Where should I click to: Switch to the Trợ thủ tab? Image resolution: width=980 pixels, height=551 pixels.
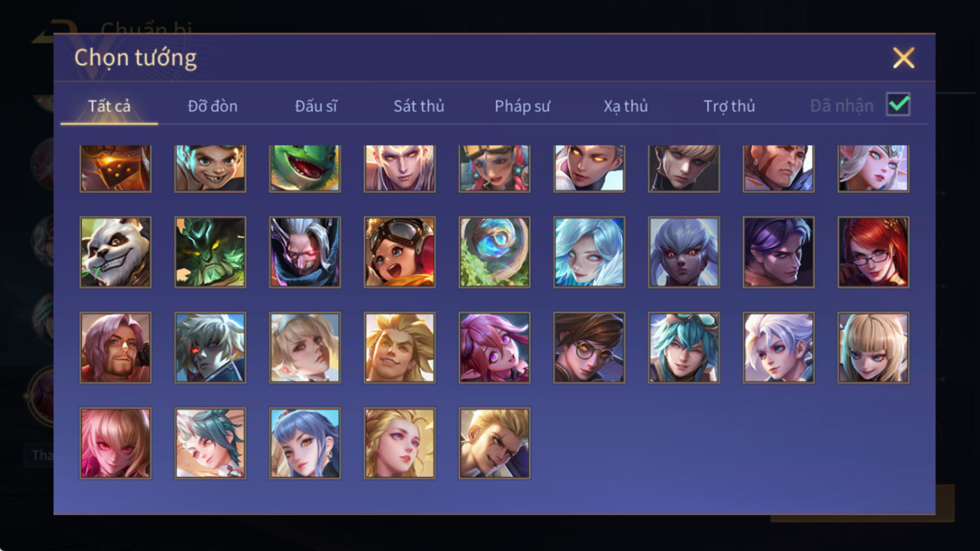pos(729,106)
